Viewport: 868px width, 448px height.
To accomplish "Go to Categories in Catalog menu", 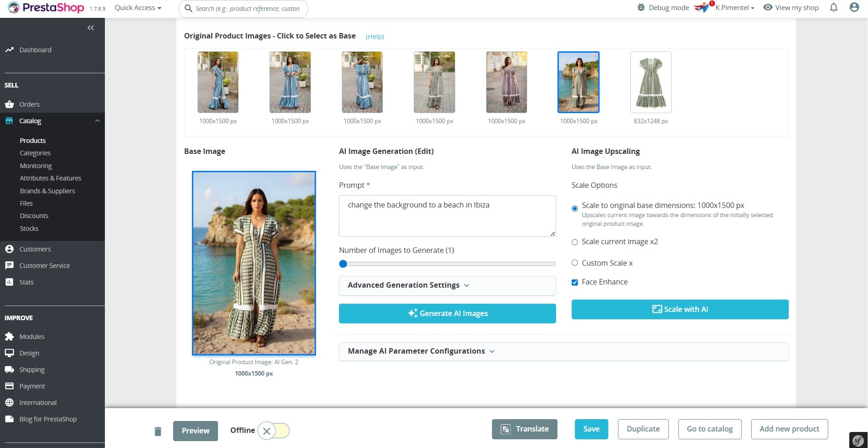I will coord(35,153).
